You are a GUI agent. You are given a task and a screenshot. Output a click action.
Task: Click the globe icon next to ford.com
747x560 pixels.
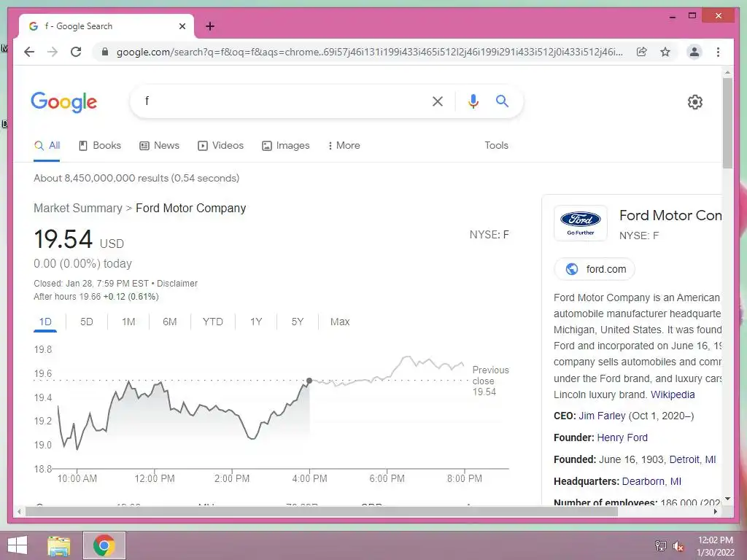tap(572, 269)
